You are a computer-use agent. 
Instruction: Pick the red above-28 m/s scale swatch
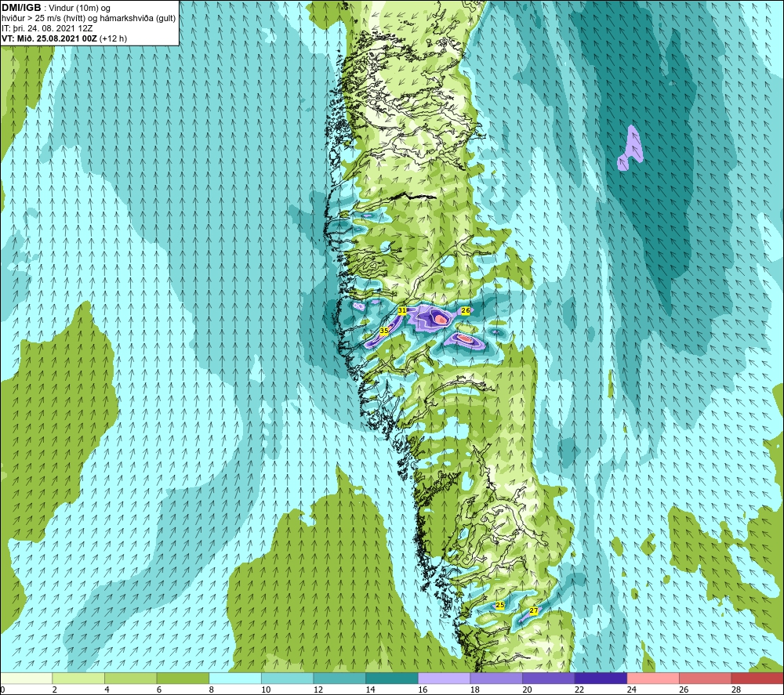pos(757,679)
